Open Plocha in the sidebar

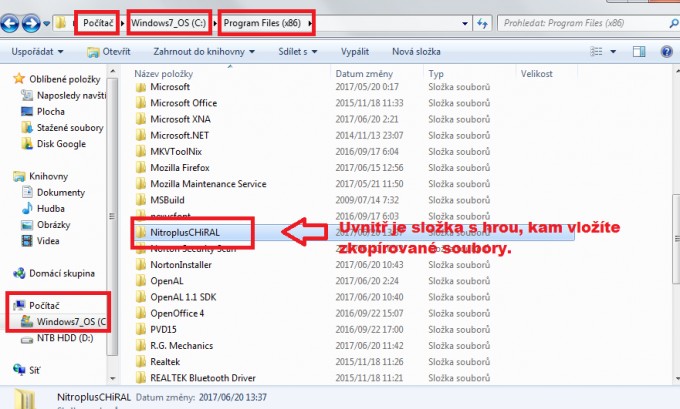click(43, 111)
